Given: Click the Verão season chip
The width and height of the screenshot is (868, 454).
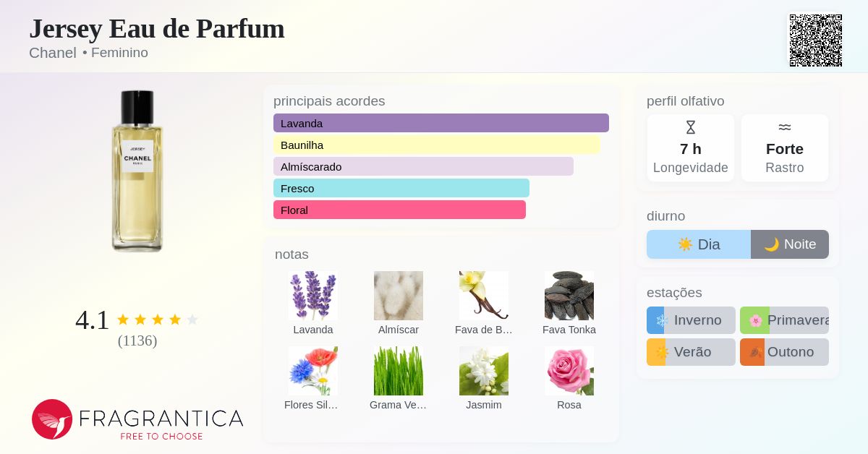Looking at the screenshot, I should (691, 352).
